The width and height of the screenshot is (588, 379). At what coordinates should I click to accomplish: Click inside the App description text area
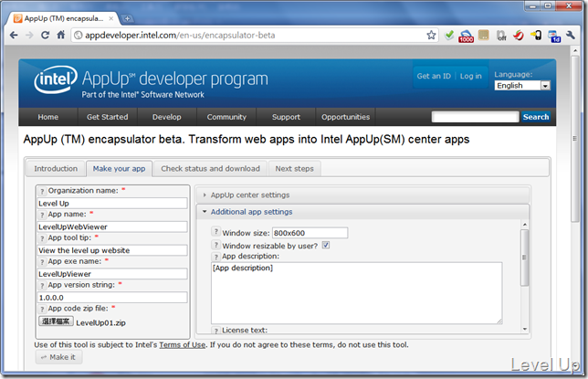coord(357,293)
